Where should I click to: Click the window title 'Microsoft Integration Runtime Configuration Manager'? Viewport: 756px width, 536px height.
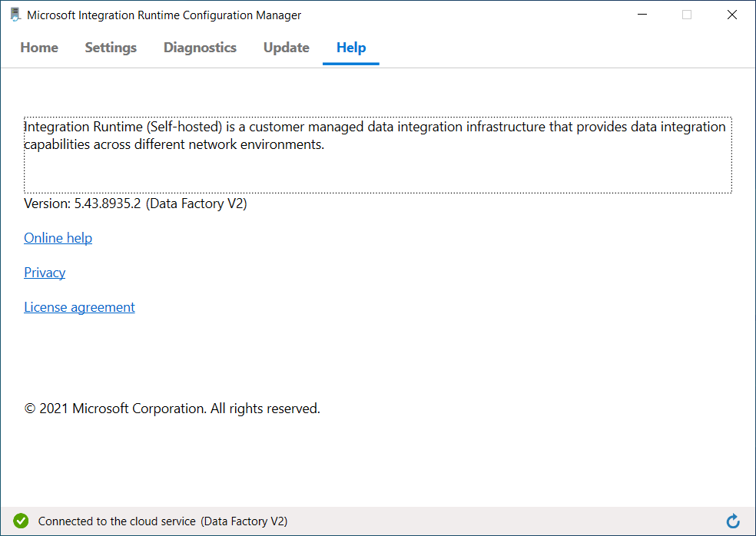[164, 15]
